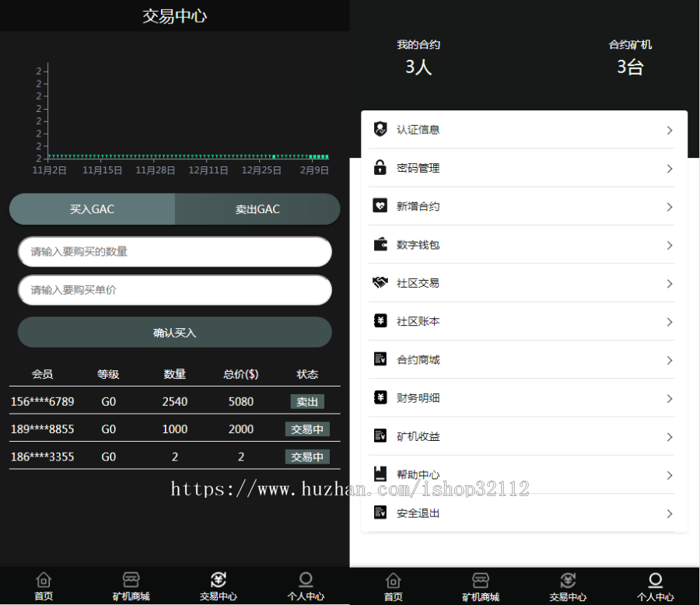Click the 合约商城 document icon
This screenshot has width=700, height=605.
pyautogui.click(x=380, y=359)
